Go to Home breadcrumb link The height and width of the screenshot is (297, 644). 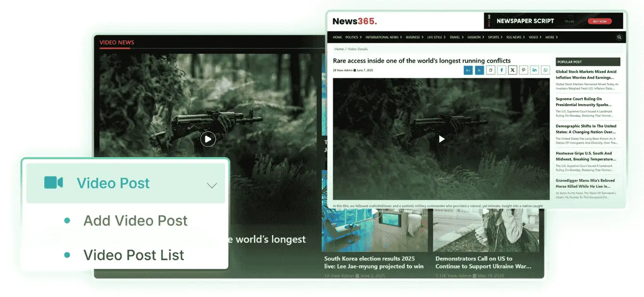pos(339,49)
